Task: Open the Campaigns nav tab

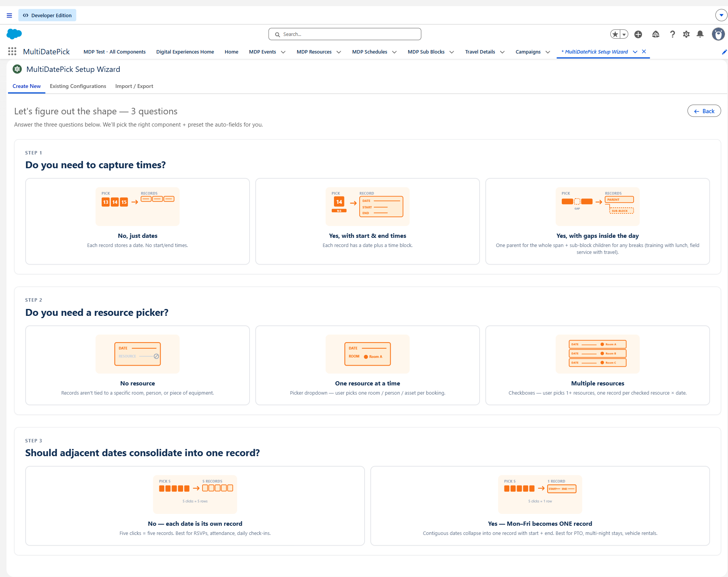Action: click(x=528, y=52)
